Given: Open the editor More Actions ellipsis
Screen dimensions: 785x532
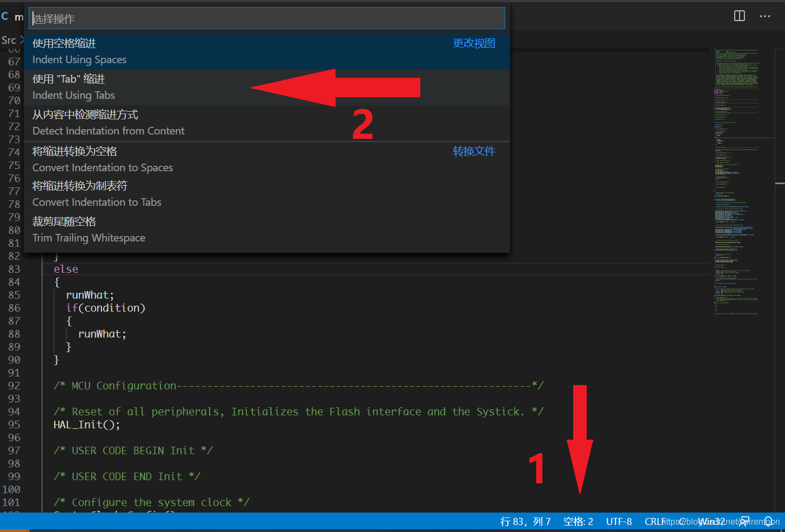Looking at the screenshot, I should pyautogui.click(x=765, y=16).
